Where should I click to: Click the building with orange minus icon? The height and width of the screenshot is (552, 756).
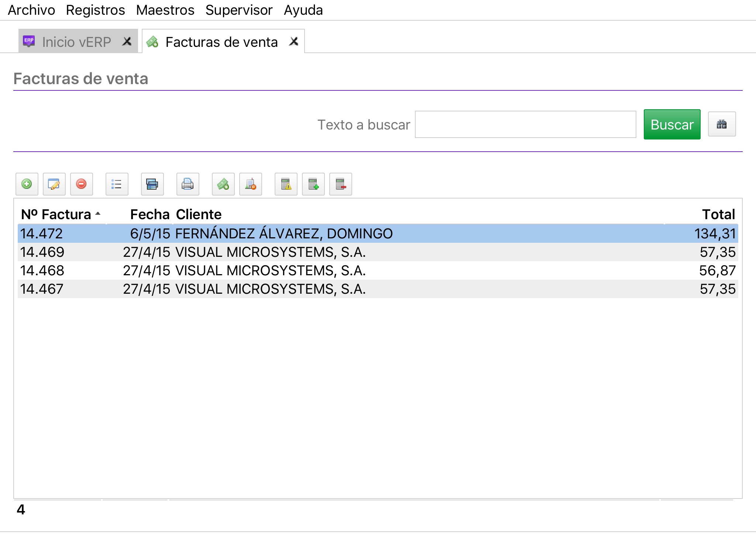coord(251,184)
